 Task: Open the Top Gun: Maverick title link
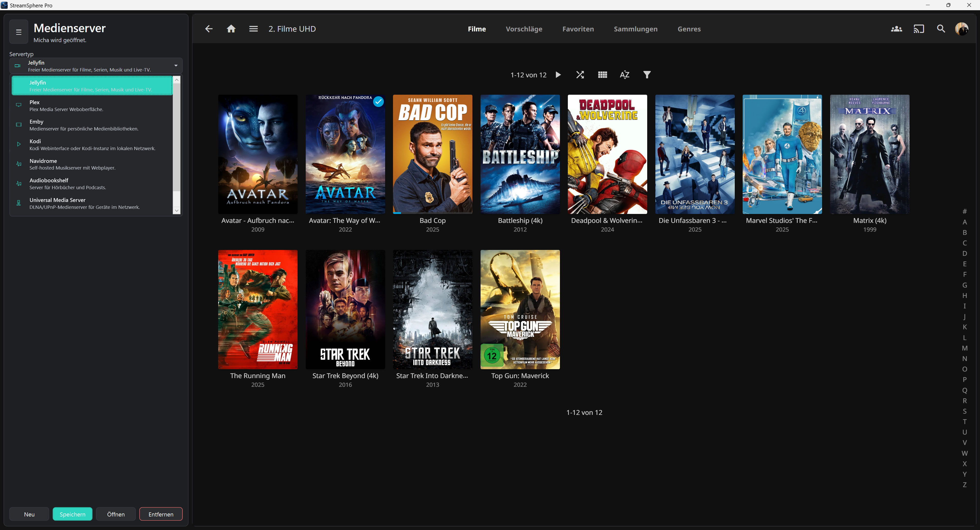[x=520, y=376]
